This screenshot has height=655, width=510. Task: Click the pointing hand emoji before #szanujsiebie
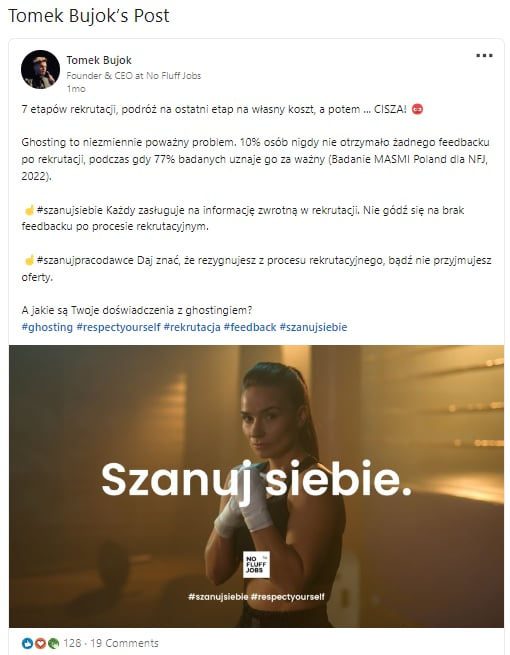29,210
